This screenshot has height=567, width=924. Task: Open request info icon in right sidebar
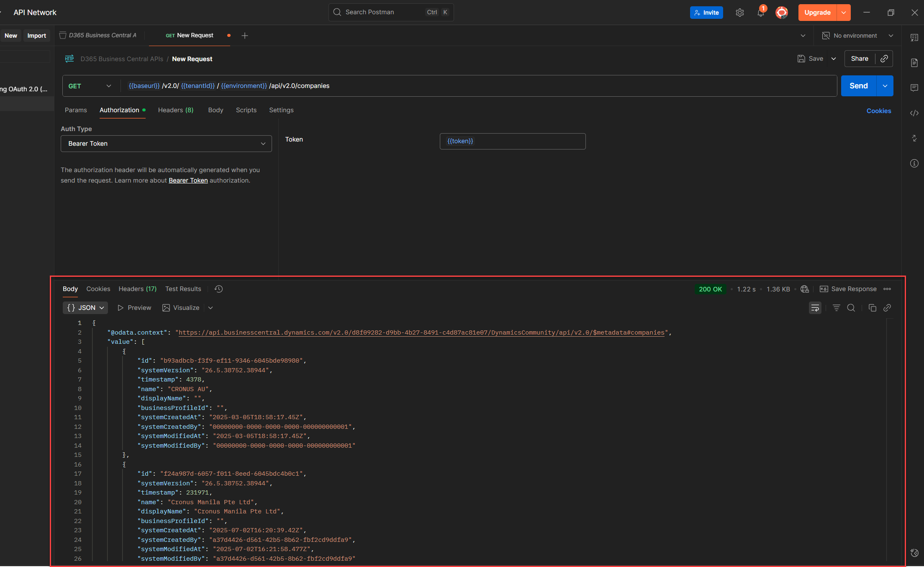(x=914, y=163)
